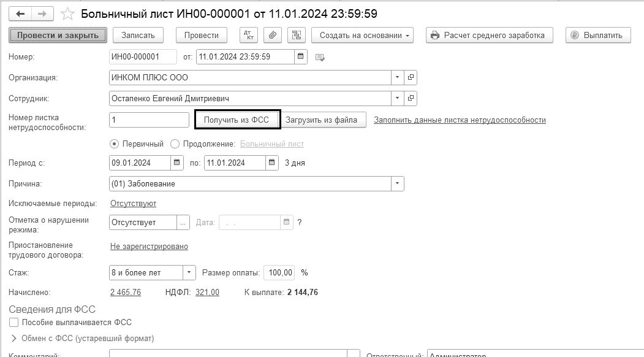Select the Продолжение radio button
The image size is (644, 357).
(x=175, y=144)
